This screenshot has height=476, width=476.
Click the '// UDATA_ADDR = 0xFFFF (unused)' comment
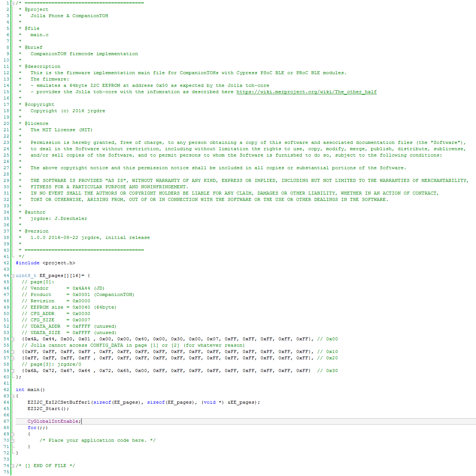[x=69, y=326]
